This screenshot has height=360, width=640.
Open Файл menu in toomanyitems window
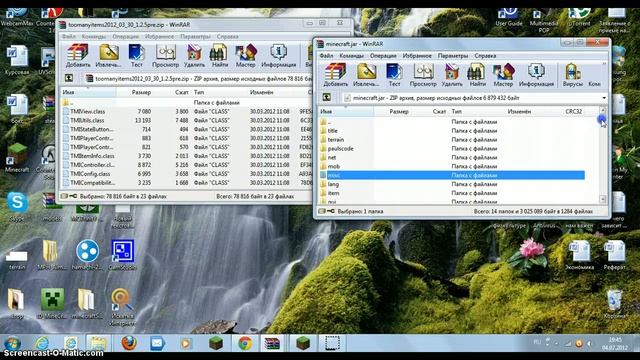[69, 36]
